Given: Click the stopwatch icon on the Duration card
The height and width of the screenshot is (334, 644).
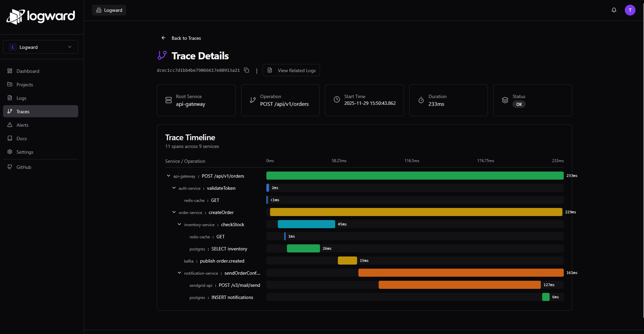Looking at the screenshot, I should (421, 100).
